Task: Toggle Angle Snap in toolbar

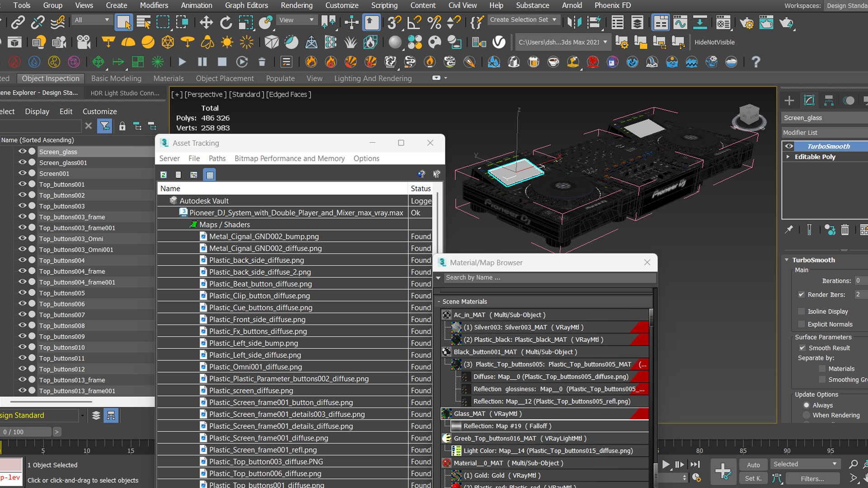Action: (414, 22)
